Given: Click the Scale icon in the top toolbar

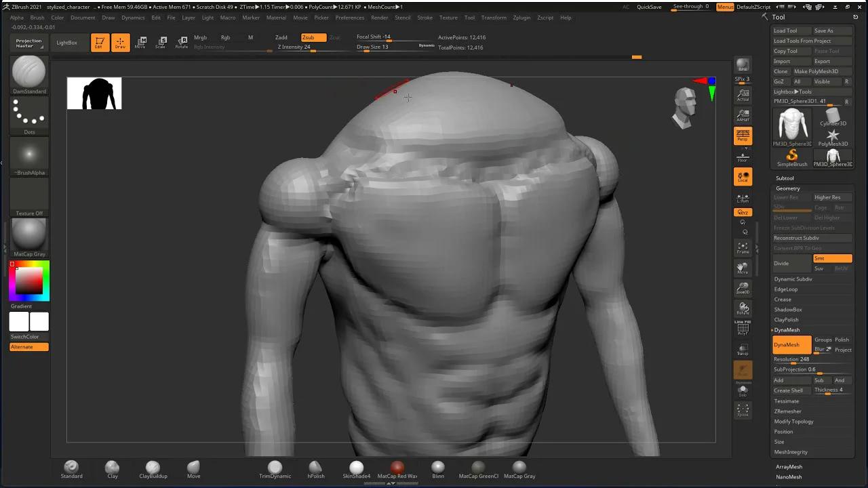Looking at the screenshot, I should coord(161,42).
